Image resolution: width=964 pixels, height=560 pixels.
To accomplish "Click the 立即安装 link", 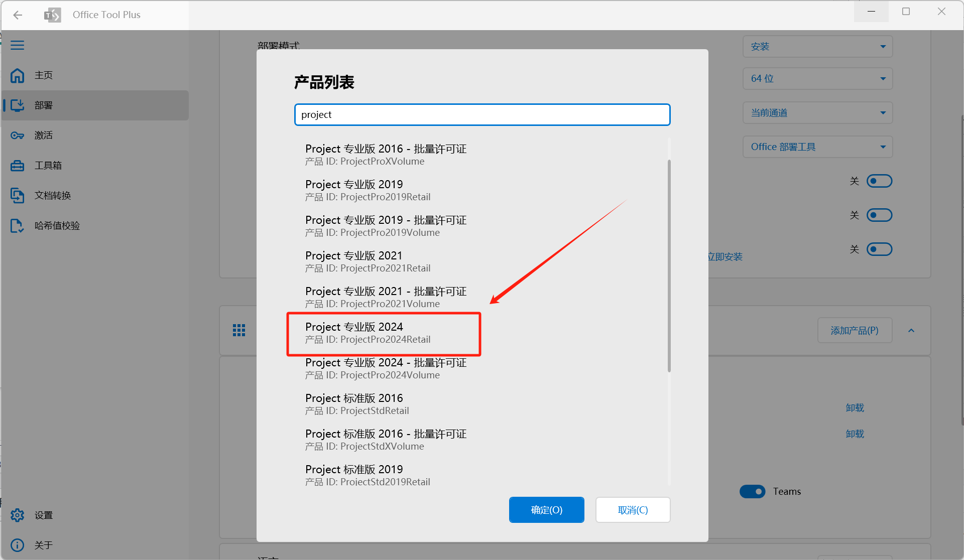I will tap(725, 257).
